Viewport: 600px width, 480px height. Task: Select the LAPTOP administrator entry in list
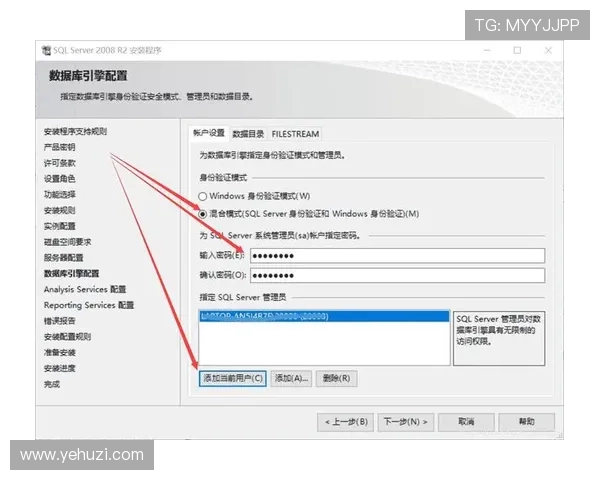pos(324,316)
